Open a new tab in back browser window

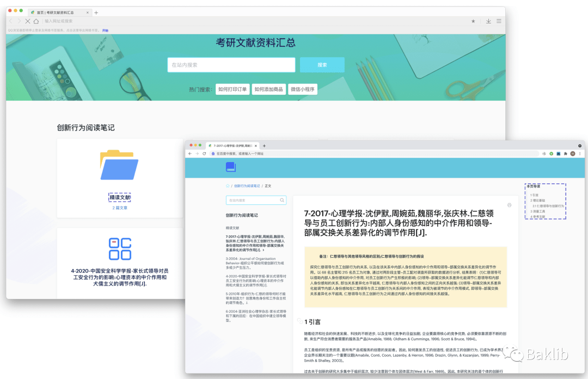click(x=96, y=13)
